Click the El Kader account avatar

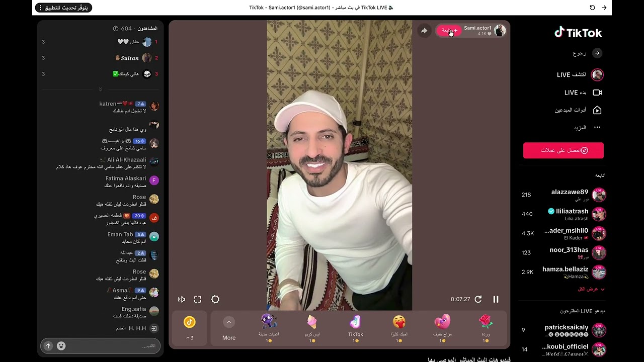point(599,234)
